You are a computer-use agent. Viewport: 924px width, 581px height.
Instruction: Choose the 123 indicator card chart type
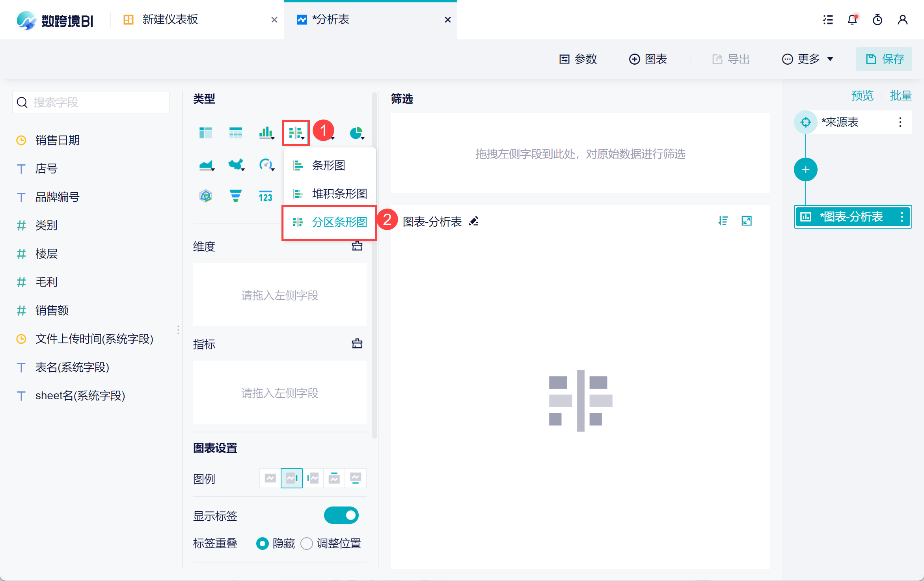click(x=265, y=196)
